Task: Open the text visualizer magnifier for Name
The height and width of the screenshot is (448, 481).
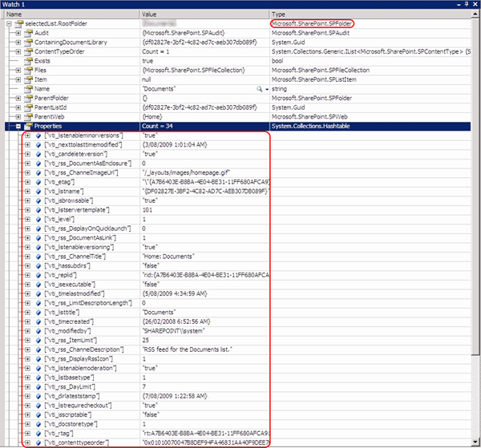Action: (x=260, y=89)
